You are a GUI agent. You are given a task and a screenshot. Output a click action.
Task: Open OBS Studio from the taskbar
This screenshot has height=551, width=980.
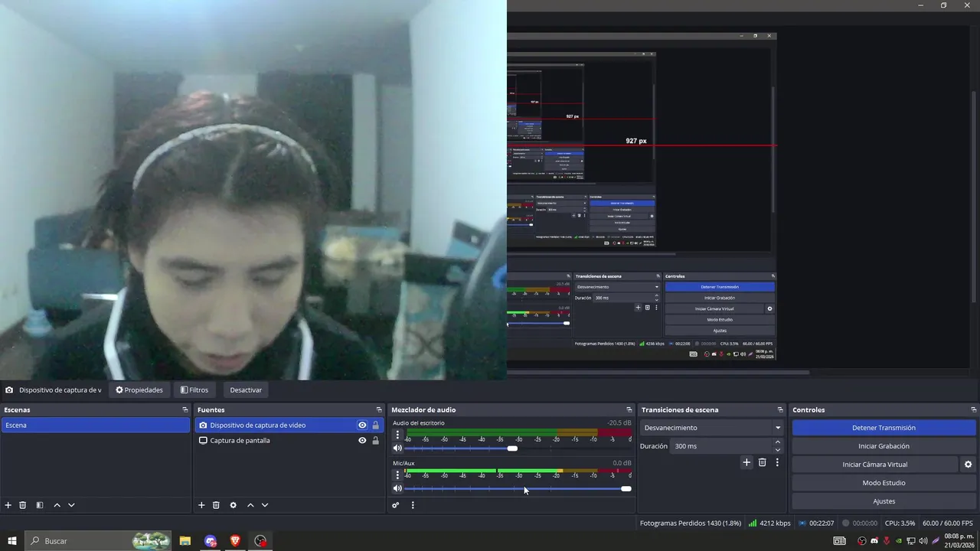[x=260, y=541]
